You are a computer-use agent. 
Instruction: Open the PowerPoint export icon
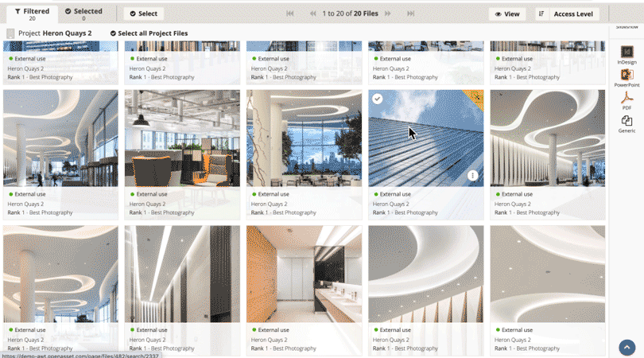pyautogui.click(x=627, y=75)
